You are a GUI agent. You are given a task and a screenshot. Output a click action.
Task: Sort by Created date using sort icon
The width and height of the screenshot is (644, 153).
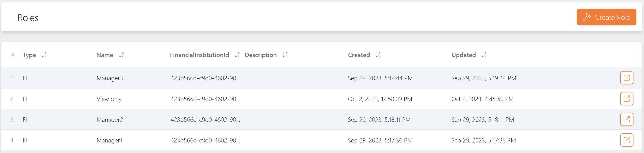(x=378, y=55)
